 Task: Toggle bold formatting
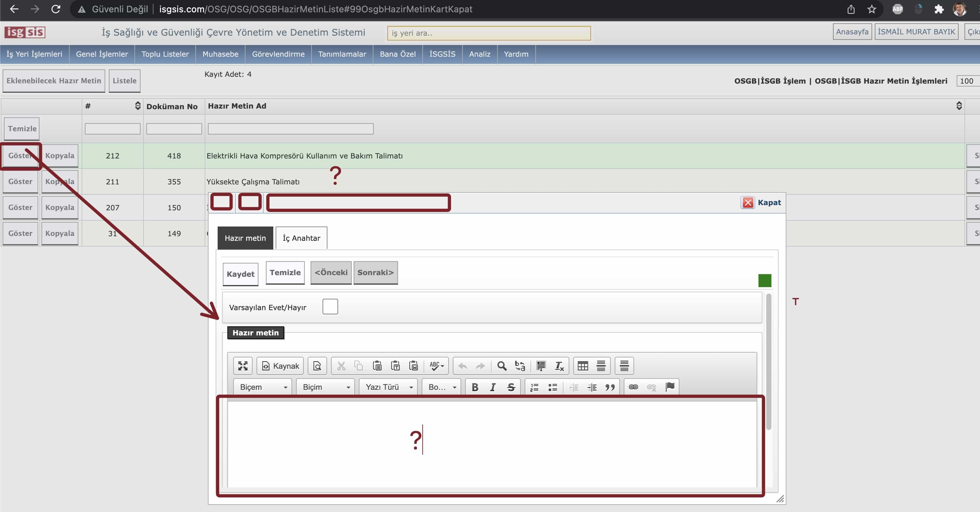click(475, 387)
